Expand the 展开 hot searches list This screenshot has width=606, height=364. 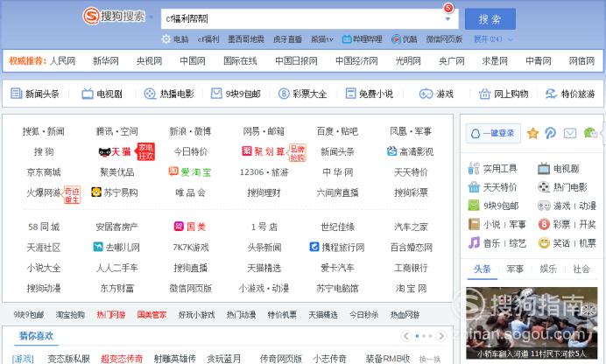click(x=493, y=39)
